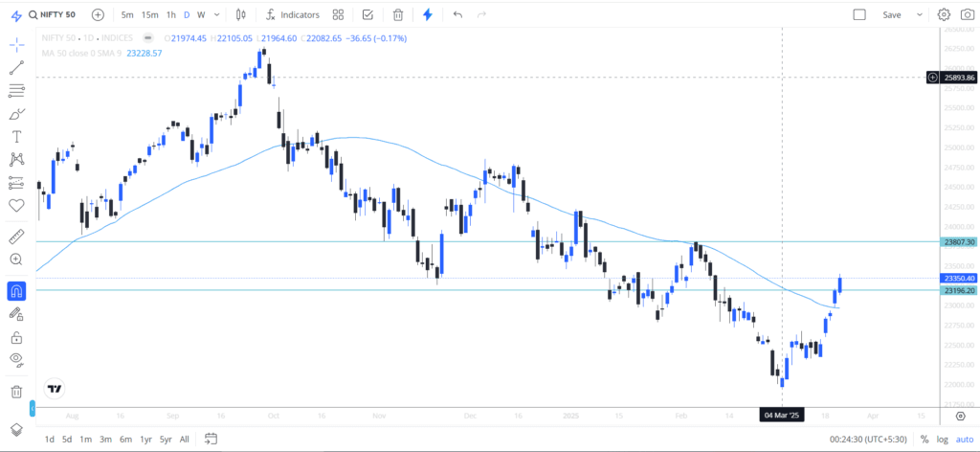Image resolution: width=980 pixels, height=452 pixels.
Task: Click the app logo at top left
Action: click(x=16, y=15)
